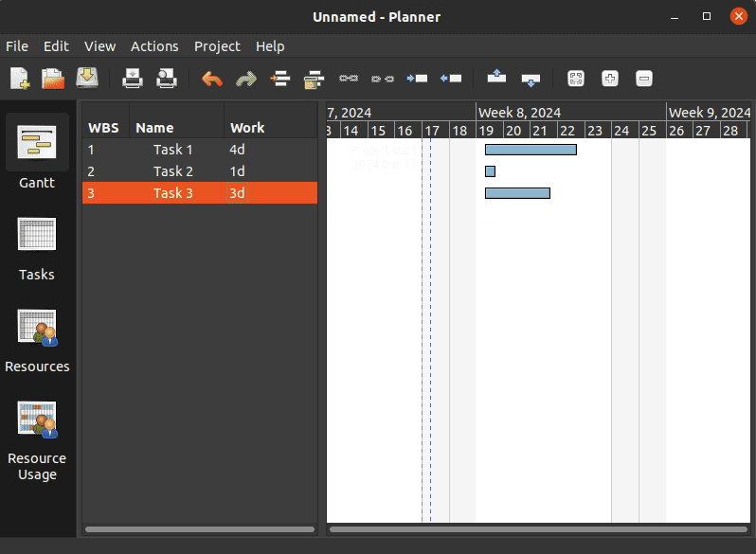Click the task list horizontal scrollbar
Screen dimensions: 756x554
[x=200, y=529]
